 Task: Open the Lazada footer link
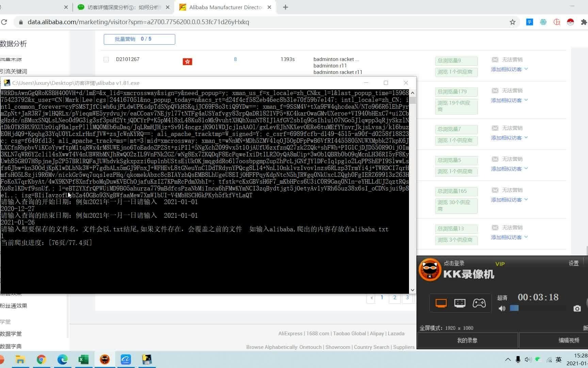click(x=396, y=334)
